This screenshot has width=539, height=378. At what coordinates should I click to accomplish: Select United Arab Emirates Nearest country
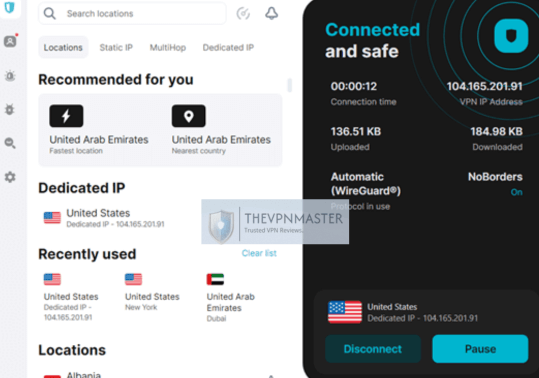221,130
